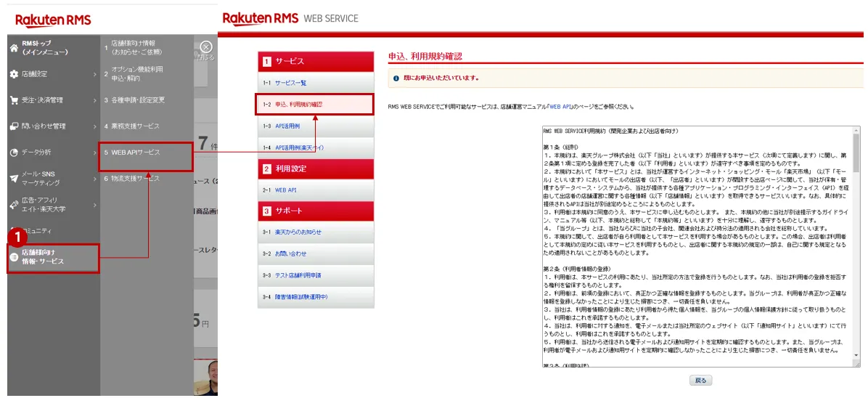Image resolution: width=868 pixels, height=398 pixels.
Task: Click 第2条(利用者情報の登録) heading in terms
Action: (579, 268)
